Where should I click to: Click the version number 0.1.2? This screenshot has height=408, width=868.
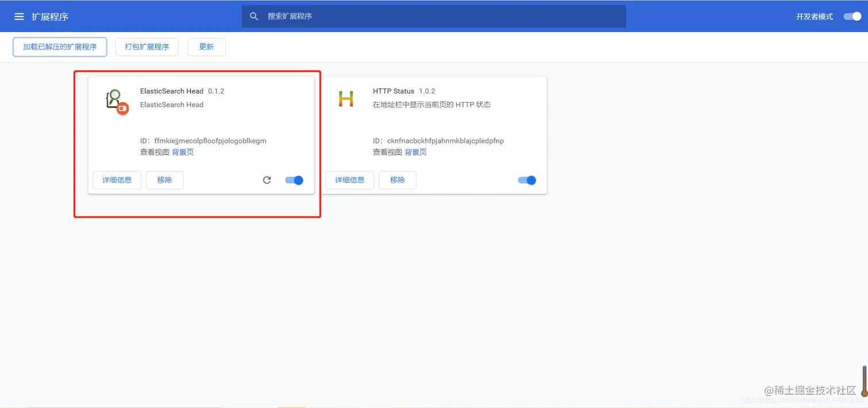216,91
